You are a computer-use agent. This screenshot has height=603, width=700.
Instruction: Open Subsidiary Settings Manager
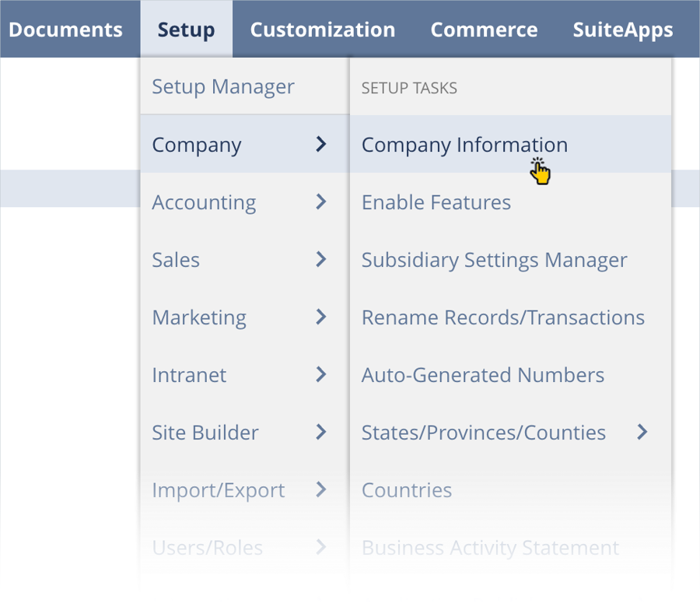[494, 260]
